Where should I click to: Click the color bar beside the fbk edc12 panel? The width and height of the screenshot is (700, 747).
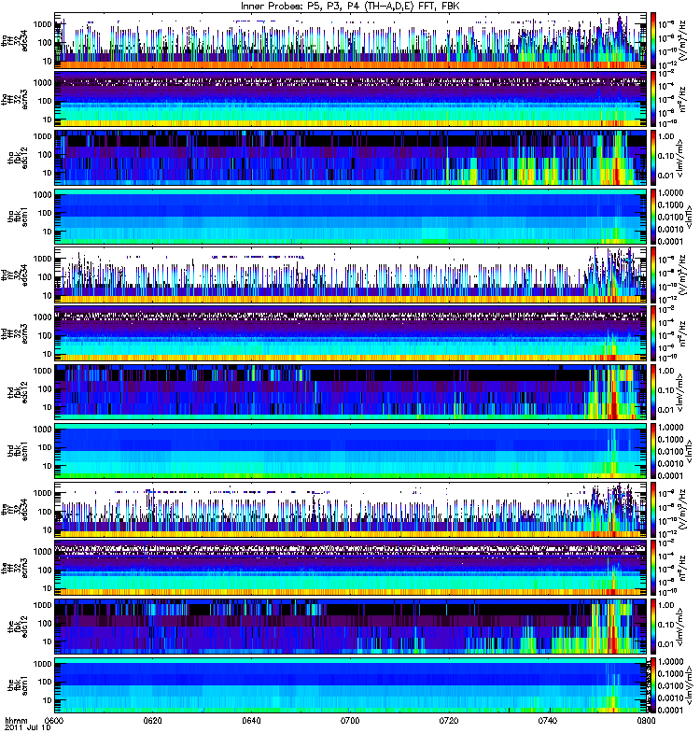[653, 627]
